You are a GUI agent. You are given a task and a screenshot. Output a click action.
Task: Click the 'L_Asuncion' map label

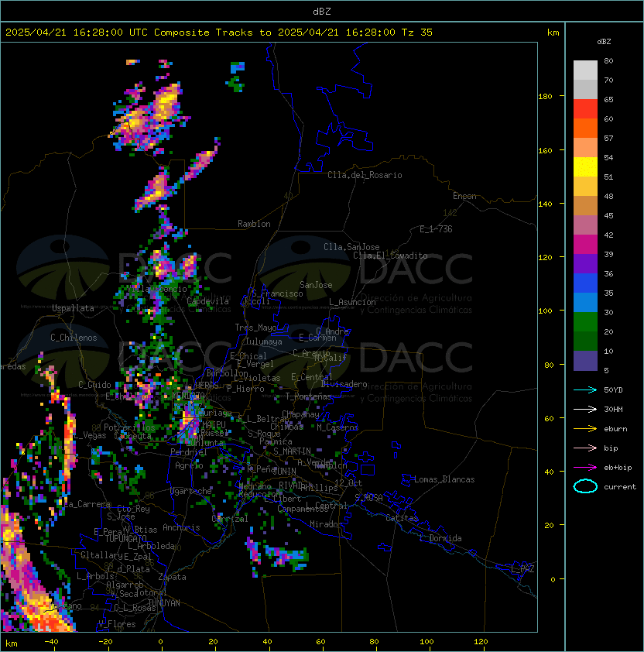point(352,302)
